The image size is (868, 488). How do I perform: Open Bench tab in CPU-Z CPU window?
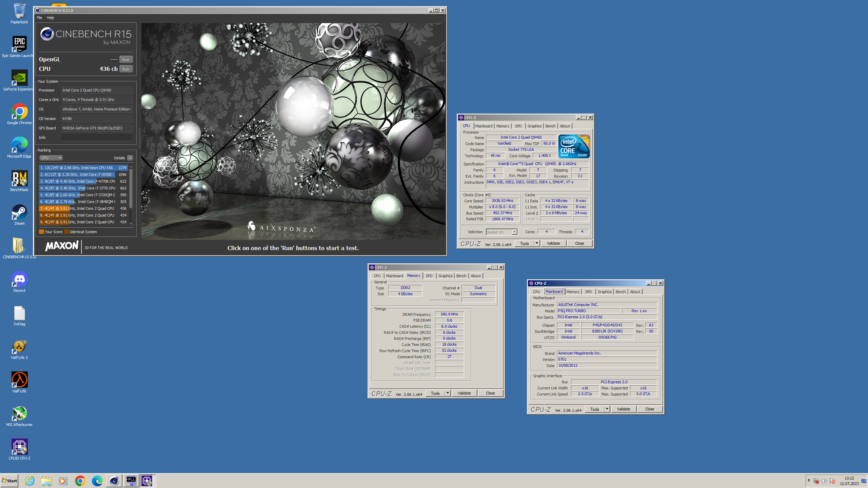coord(550,126)
